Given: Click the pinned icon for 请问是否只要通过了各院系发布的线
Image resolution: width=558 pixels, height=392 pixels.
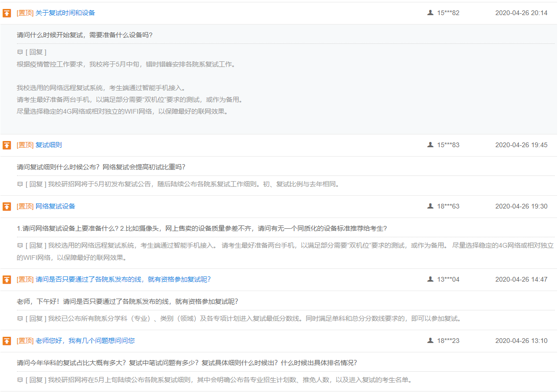Looking at the screenshot, I should click(7, 280).
